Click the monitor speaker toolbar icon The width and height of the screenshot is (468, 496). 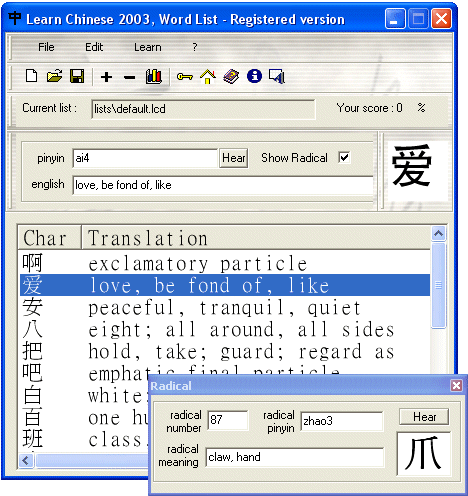click(277, 77)
